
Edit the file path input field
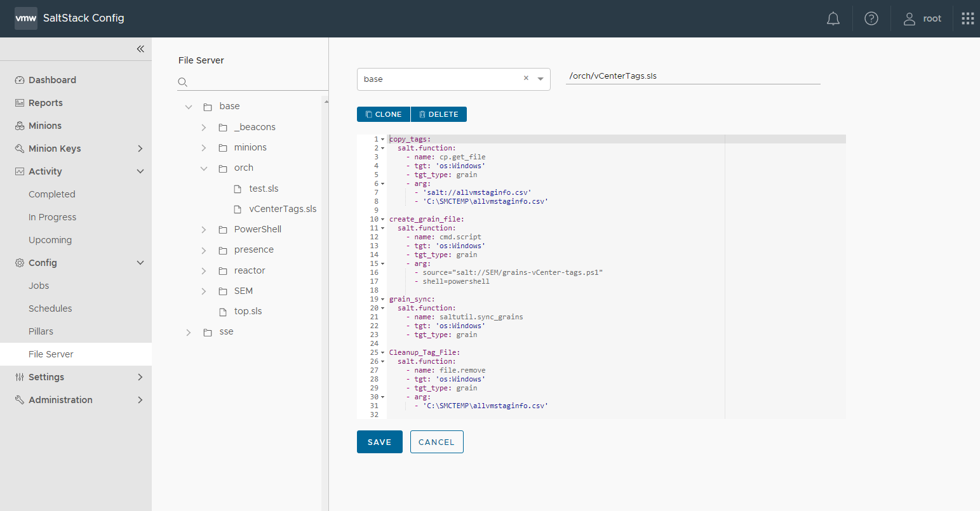click(692, 76)
